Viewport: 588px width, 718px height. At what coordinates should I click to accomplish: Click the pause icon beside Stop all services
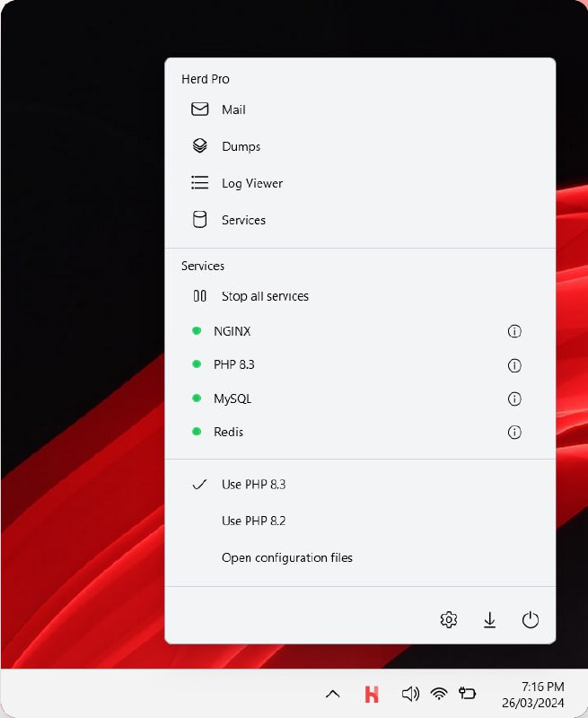199,296
